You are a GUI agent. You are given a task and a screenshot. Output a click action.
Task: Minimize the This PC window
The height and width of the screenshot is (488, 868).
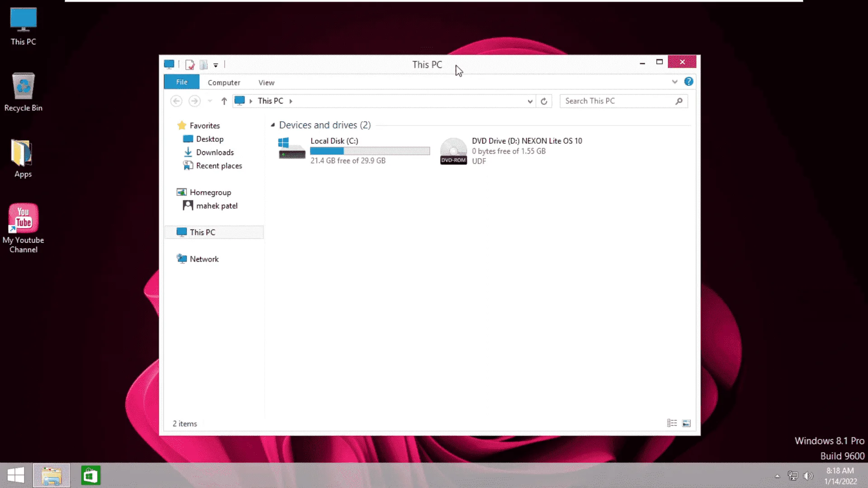642,62
